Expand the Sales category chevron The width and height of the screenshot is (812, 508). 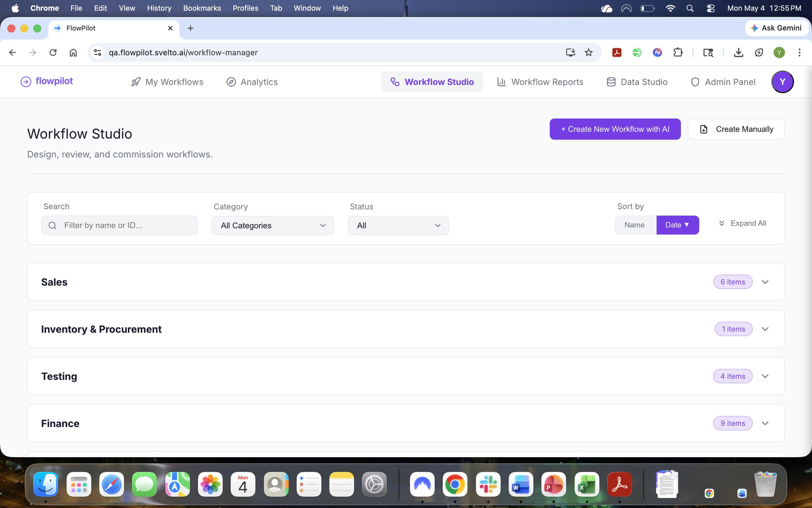(x=765, y=282)
